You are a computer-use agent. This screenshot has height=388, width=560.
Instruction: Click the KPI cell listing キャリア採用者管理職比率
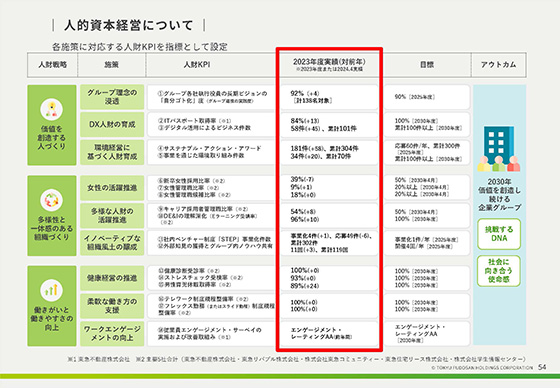click(x=211, y=215)
